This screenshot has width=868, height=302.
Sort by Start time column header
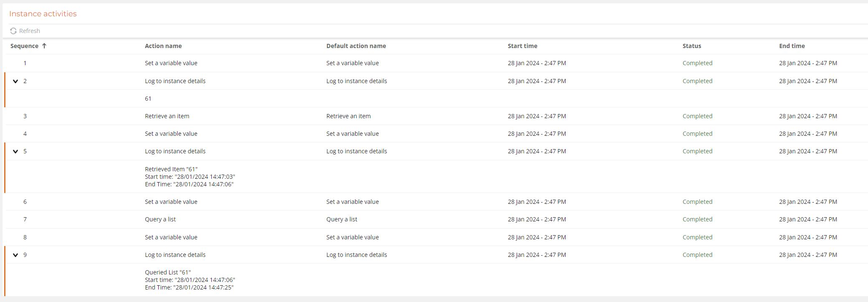click(x=523, y=46)
